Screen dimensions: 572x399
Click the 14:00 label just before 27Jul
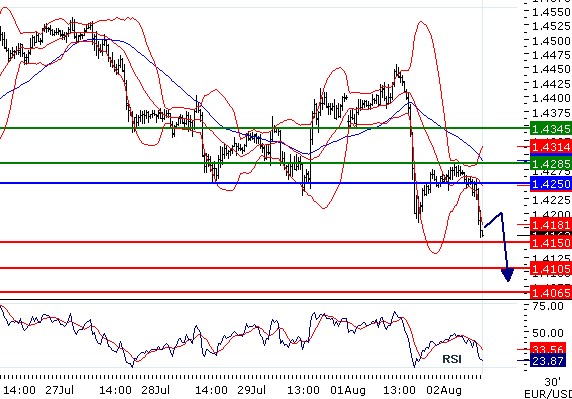pyautogui.click(x=19, y=390)
